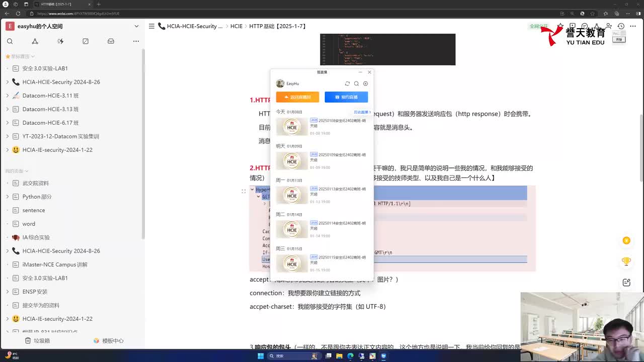The image size is (644, 362).
Task: Reload the page with browser refresh
Action: click(x=18, y=14)
